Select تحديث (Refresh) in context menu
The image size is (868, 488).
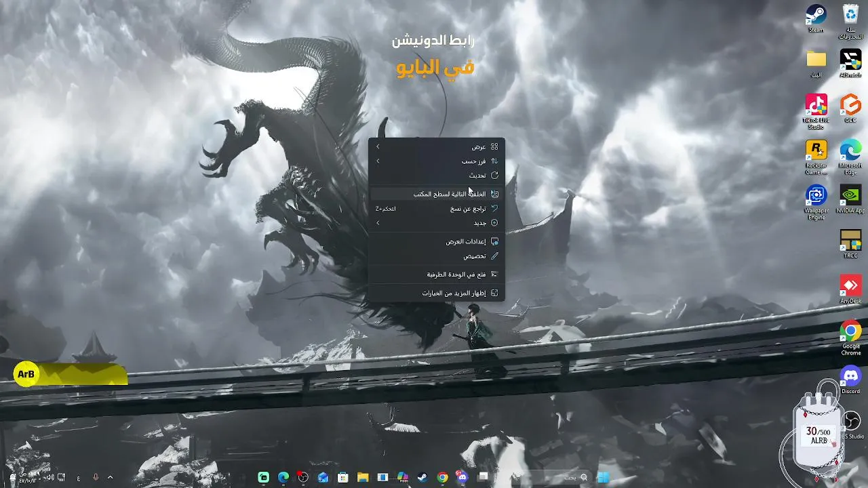(437, 175)
